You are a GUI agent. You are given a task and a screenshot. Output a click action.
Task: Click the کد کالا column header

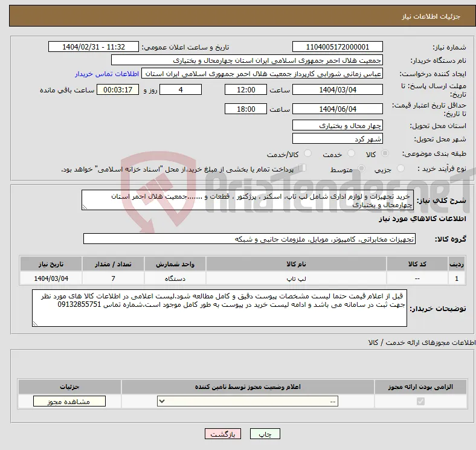[x=417, y=264]
